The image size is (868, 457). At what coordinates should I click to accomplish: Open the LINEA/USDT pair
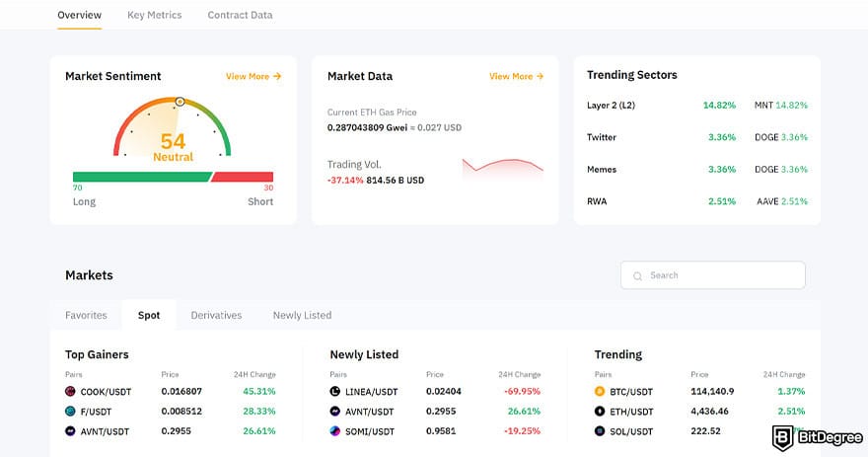click(x=372, y=392)
